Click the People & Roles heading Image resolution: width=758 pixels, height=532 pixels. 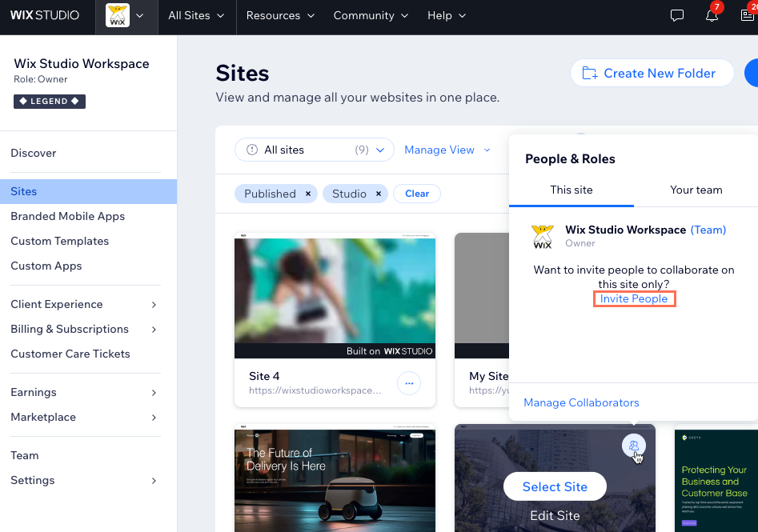pyautogui.click(x=570, y=159)
